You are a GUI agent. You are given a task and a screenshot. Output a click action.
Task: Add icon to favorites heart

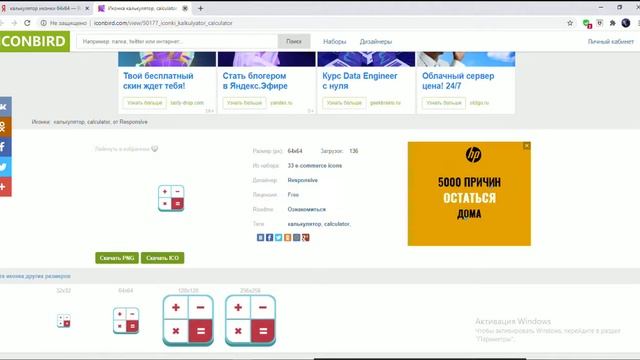(154, 149)
